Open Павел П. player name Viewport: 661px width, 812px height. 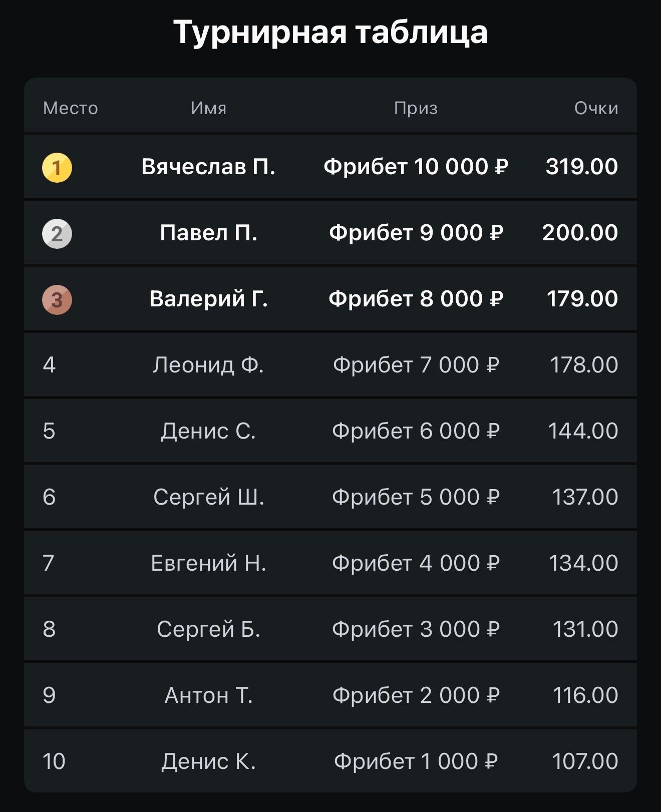(208, 233)
